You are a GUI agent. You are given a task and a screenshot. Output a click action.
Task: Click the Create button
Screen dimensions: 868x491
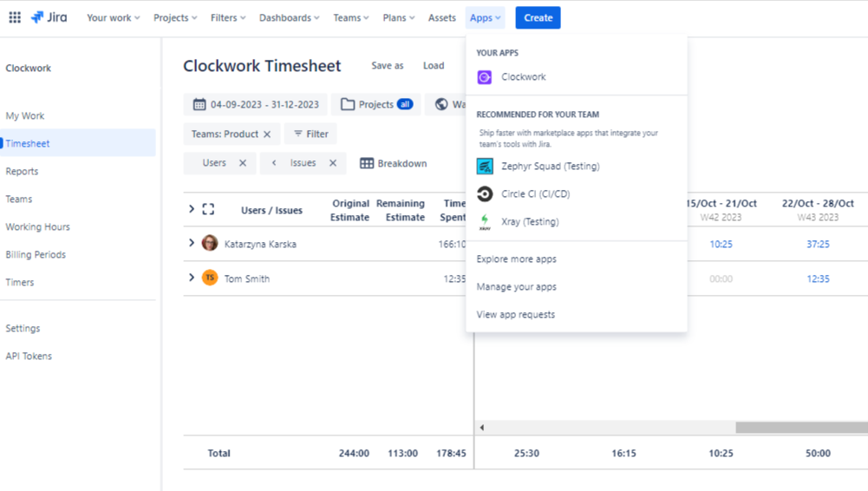coord(538,17)
